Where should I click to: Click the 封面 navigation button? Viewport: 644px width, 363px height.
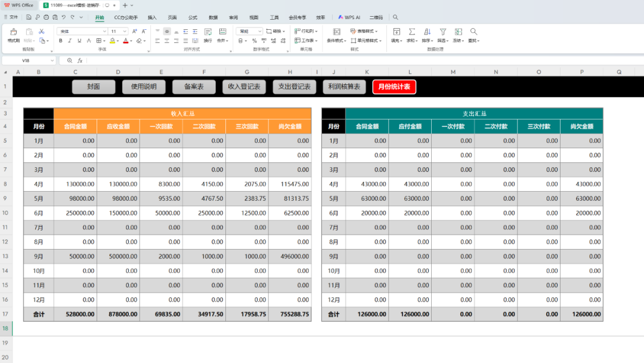pyautogui.click(x=94, y=87)
